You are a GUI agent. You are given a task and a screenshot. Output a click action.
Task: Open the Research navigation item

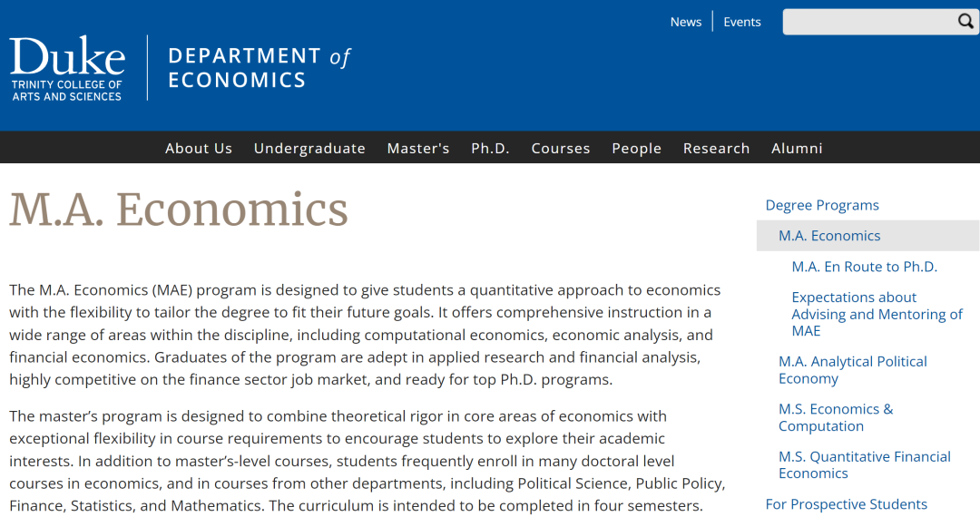click(x=716, y=148)
